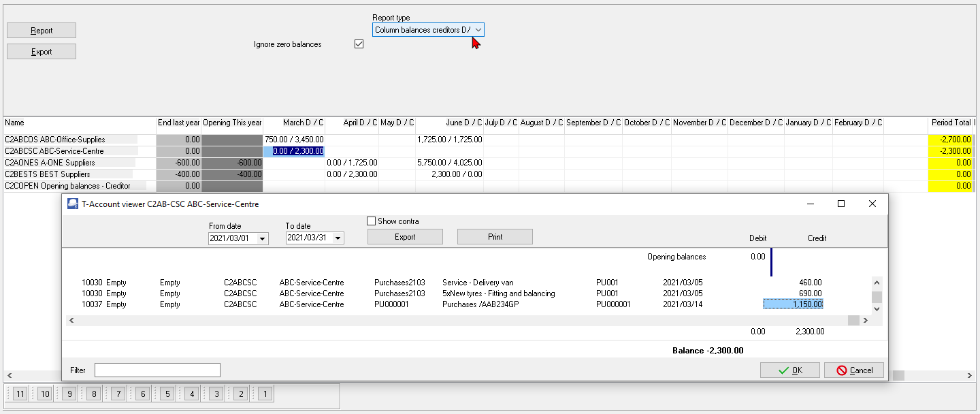The image size is (980, 414).
Task: Expand the To date picker
Action: [x=338, y=238]
